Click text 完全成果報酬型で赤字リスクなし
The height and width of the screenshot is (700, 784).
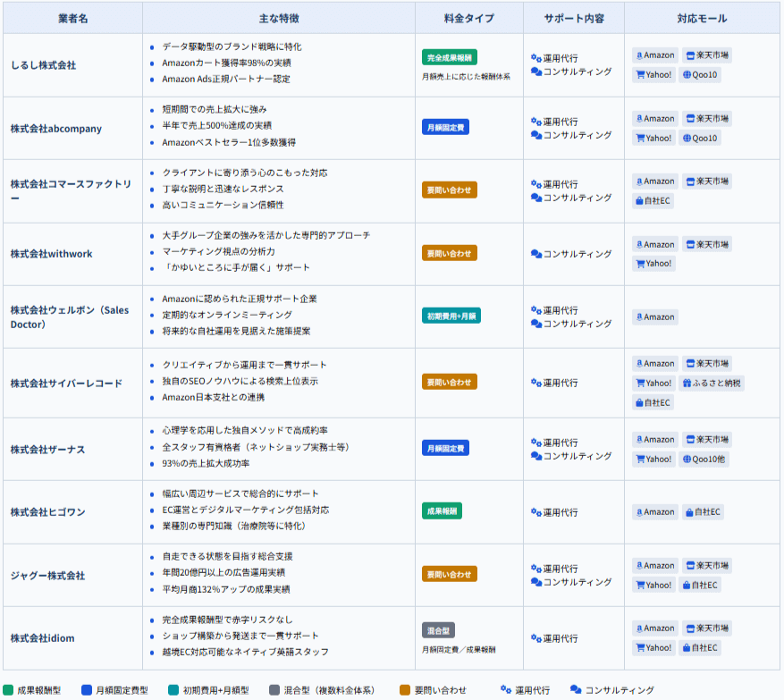(227, 620)
